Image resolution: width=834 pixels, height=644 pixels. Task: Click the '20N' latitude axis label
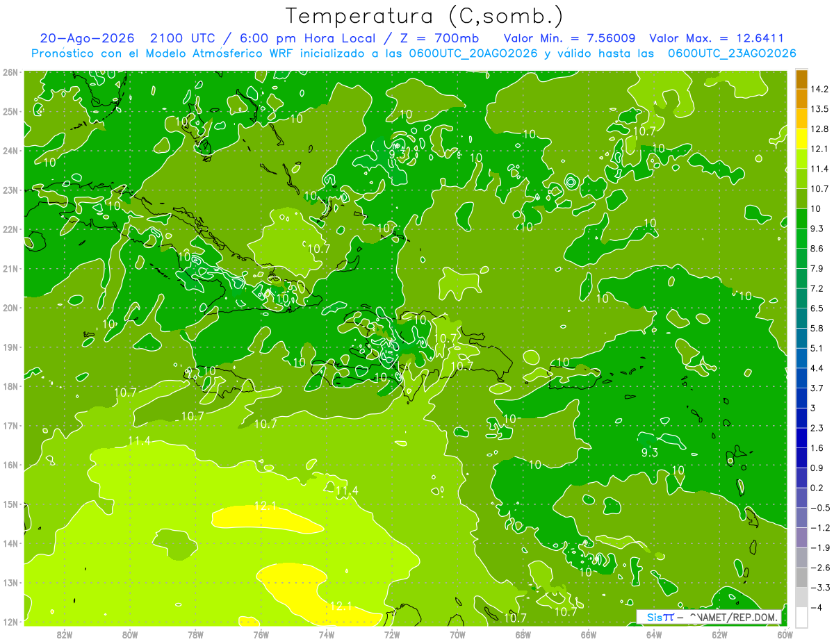coord(10,308)
